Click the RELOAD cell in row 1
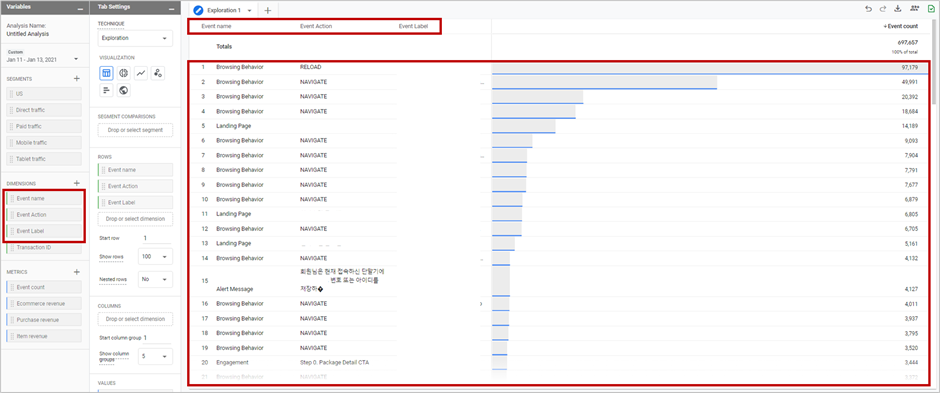The width and height of the screenshot is (940, 393). click(311, 67)
